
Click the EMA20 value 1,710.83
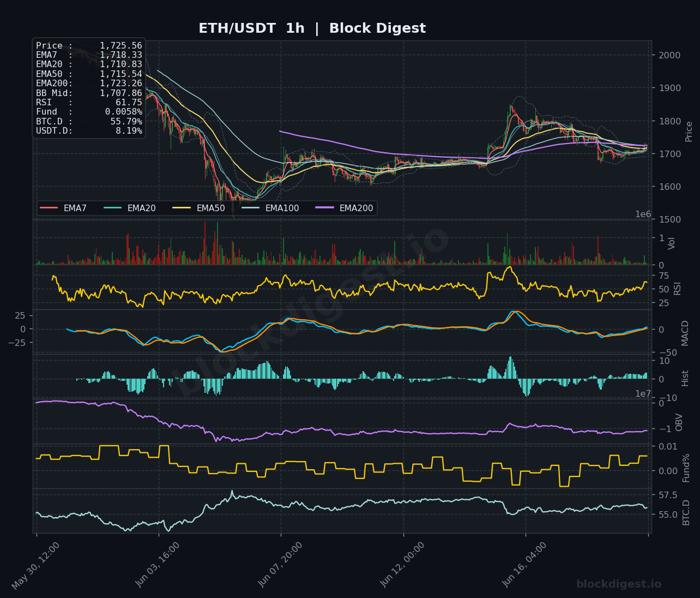pos(121,64)
